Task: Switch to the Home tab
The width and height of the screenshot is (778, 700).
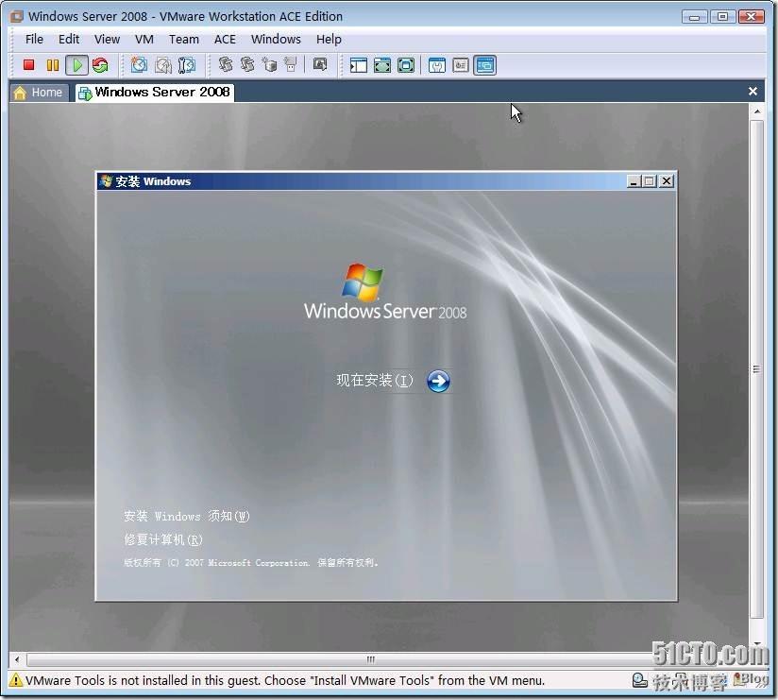Action: click(39, 93)
